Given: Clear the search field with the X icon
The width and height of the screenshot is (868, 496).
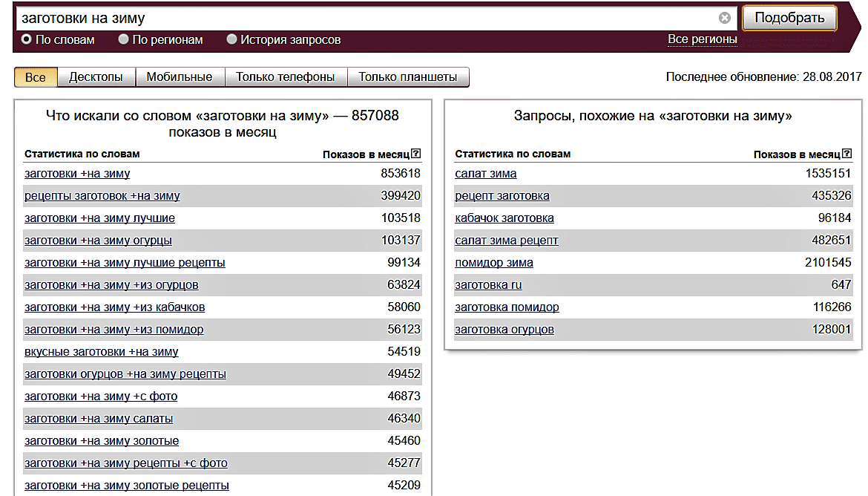Looking at the screenshot, I should pyautogui.click(x=725, y=18).
